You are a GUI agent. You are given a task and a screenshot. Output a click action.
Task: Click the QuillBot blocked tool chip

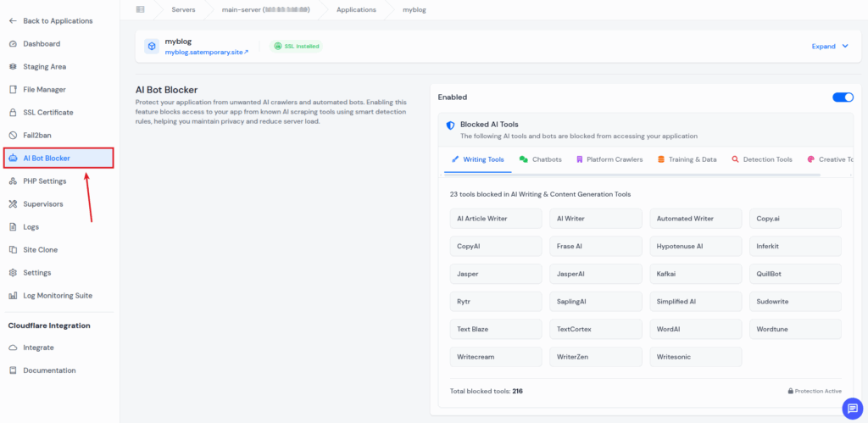click(795, 274)
